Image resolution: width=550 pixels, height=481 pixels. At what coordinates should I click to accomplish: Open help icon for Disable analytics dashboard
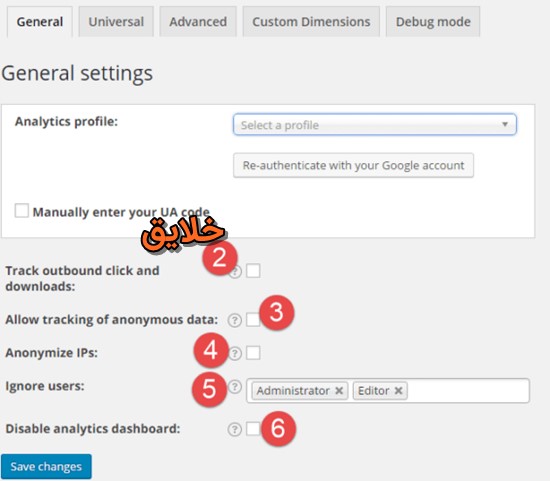(235, 429)
